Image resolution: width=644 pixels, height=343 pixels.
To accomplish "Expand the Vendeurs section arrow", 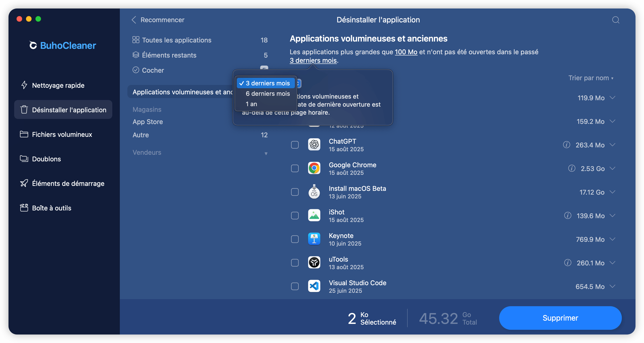I will click(x=266, y=153).
